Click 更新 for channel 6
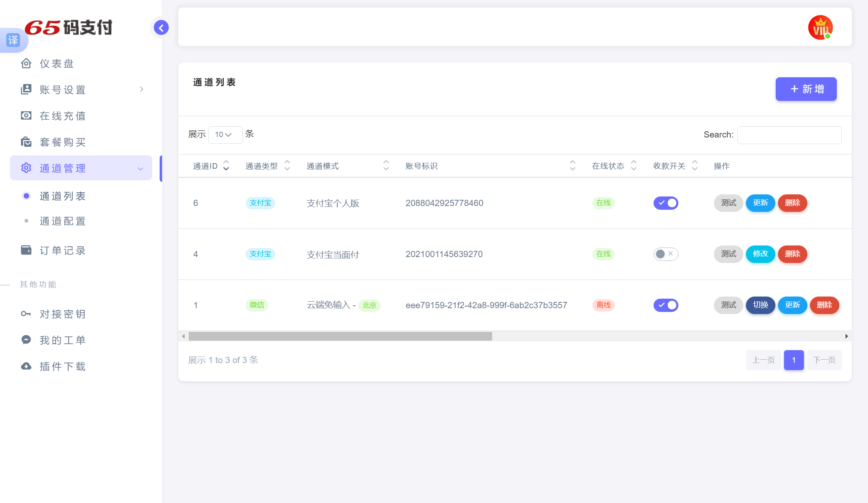868x503 pixels. click(760, 203)
